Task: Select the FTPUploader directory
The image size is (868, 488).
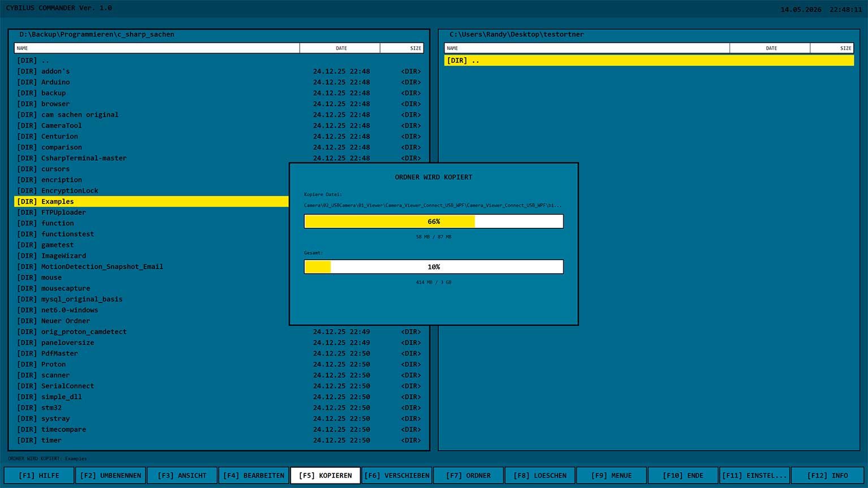Action: click(x=152, y=213)
